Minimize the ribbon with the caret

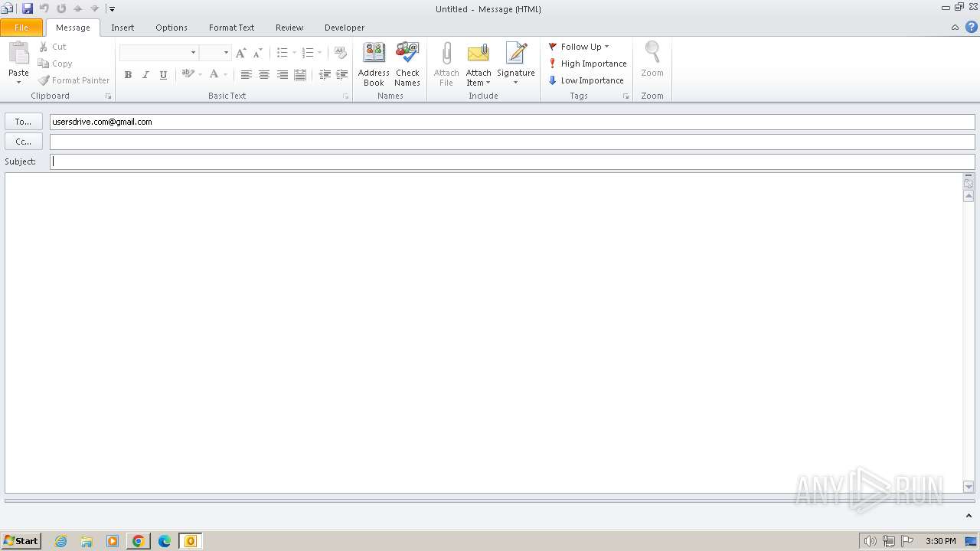point(955,28)
